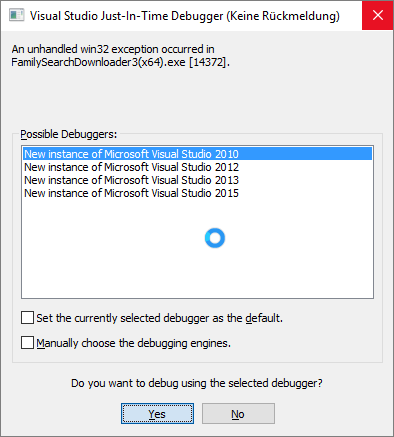This screenshot has width=394, height=437.
Task: Confirm debugging with the Yes button
Action: 157,414
